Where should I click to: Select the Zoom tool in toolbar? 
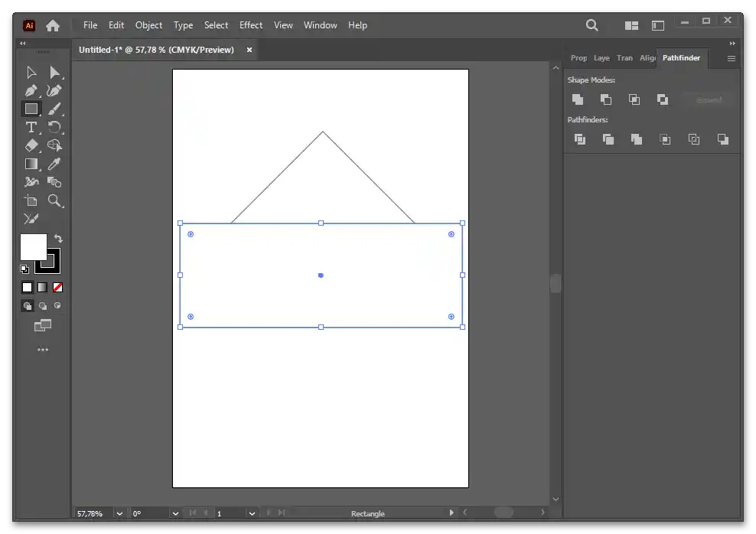[54, 200]
